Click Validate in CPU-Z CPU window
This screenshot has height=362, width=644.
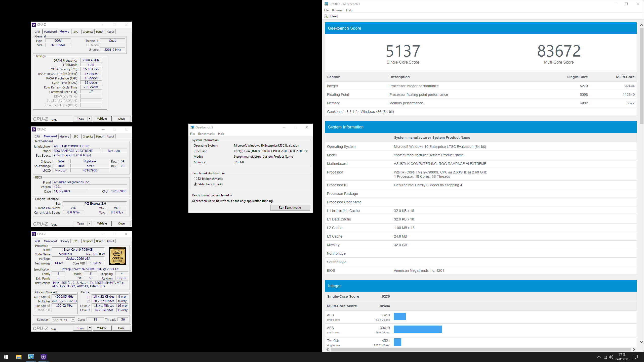[102, 328]
